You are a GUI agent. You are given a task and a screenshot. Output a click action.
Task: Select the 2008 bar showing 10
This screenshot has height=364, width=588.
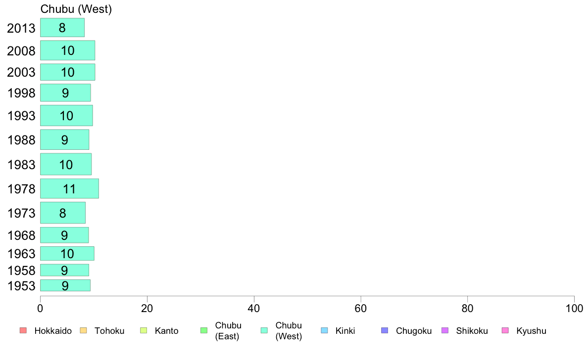[67, 50]
